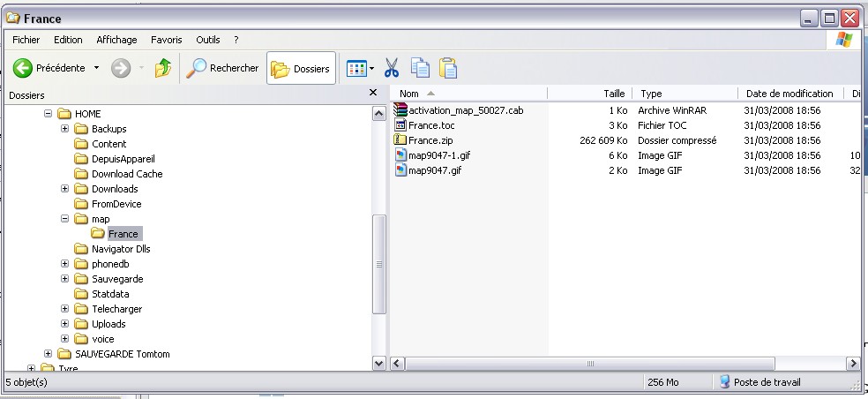Image resolution: width=868 pixels, height=399 pixels.
Task: Select the HOME folder in tree
Action: click(88, 114)
